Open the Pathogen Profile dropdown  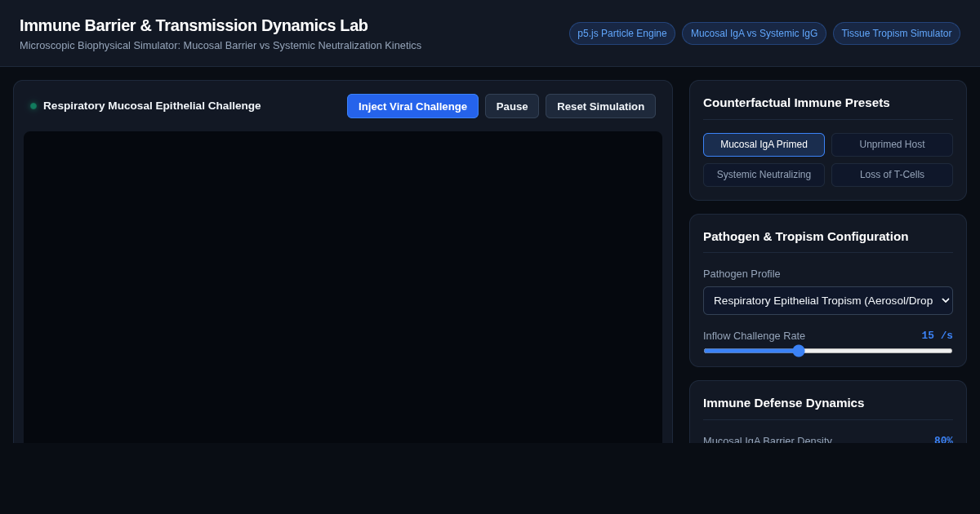(828, 300)
